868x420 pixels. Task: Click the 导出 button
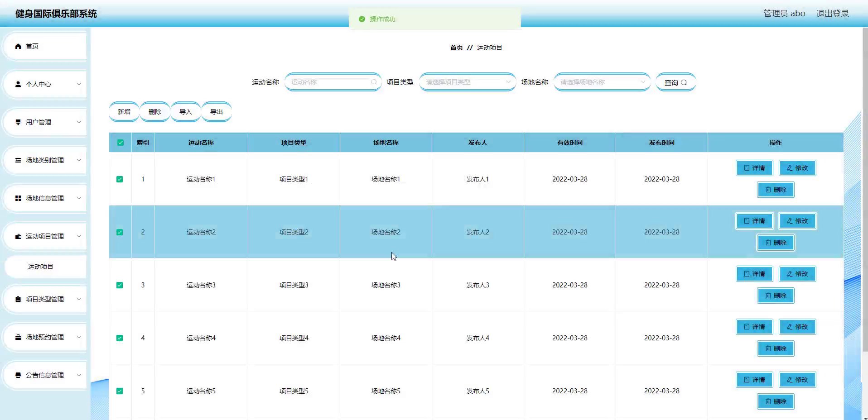pyautogui.click(x=217, y=112)
